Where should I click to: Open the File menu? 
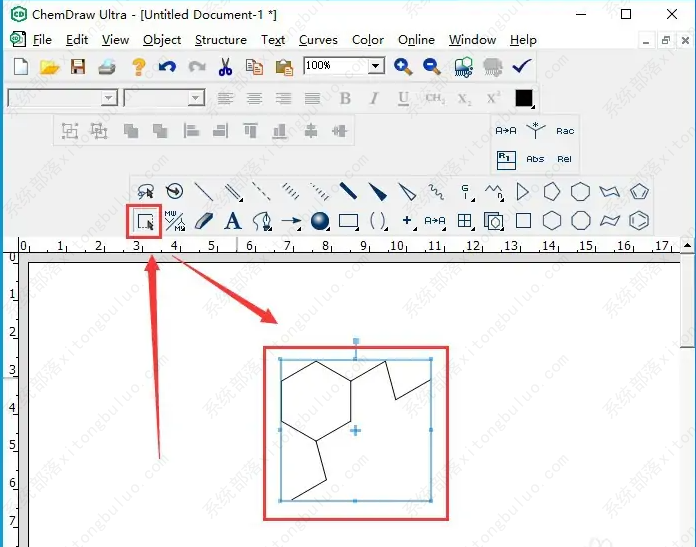[x=42, y=40]
